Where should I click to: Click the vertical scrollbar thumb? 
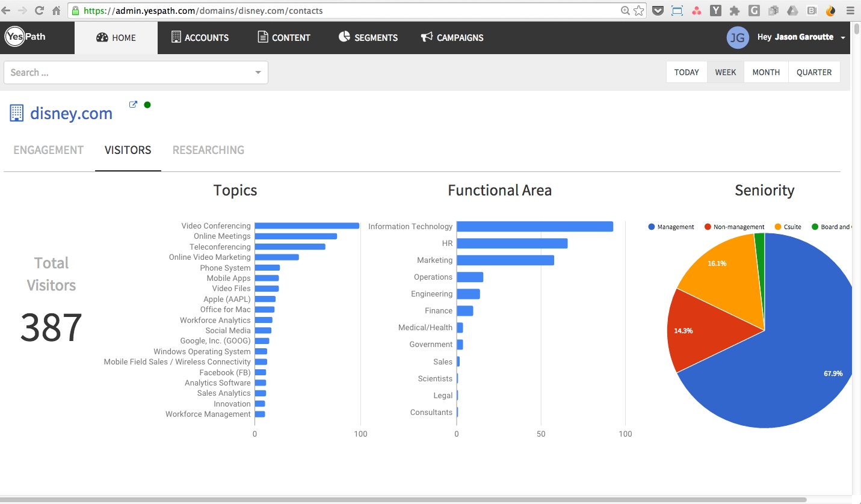[x=857, y=29]
